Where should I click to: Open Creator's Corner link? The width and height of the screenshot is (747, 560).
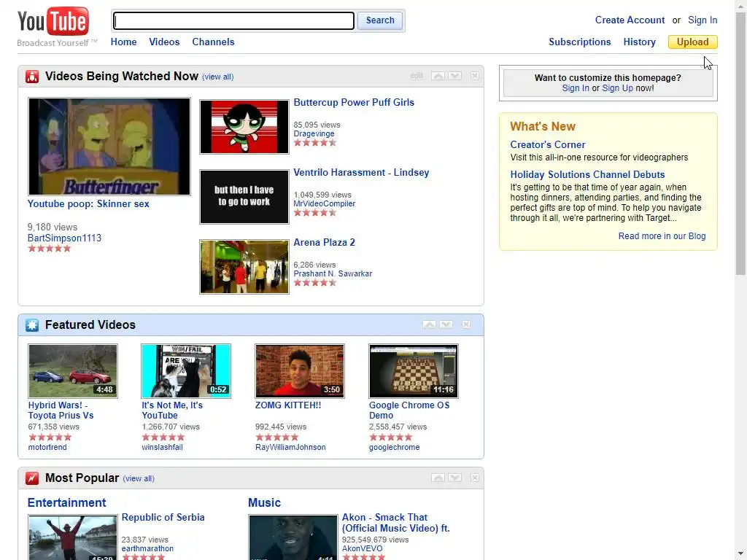547,145
